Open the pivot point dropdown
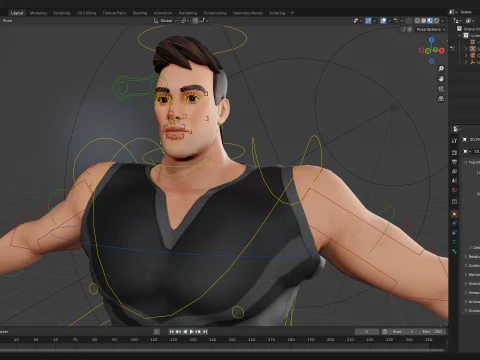Viewport: 480px width, 360px height. pos(185,21)
